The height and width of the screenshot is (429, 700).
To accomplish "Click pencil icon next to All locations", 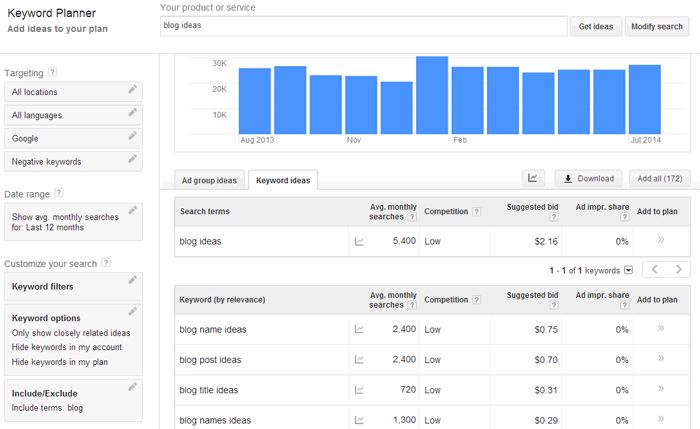I will [132, 90].
